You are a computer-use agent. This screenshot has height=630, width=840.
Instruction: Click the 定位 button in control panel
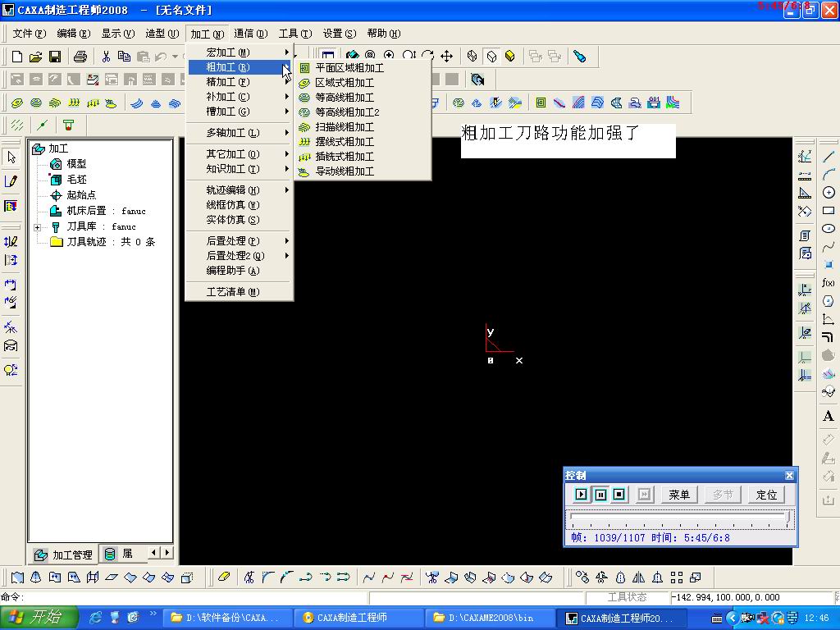(x=766, y=495)
